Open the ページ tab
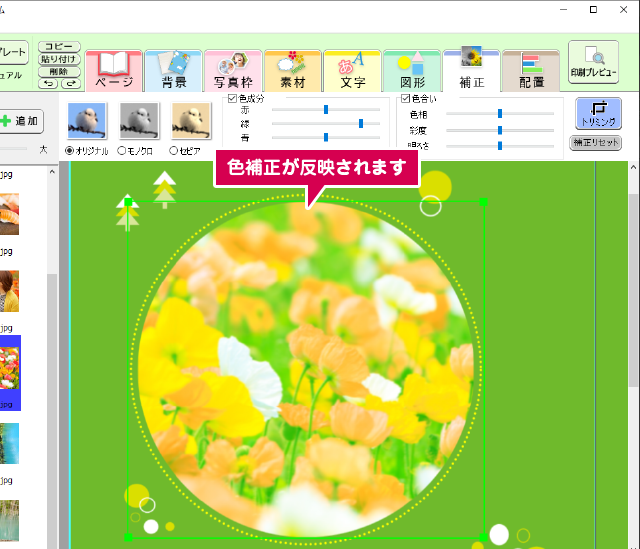Viewport: 640px width, 549px height. pyautogui.click(x=114, y=71)
